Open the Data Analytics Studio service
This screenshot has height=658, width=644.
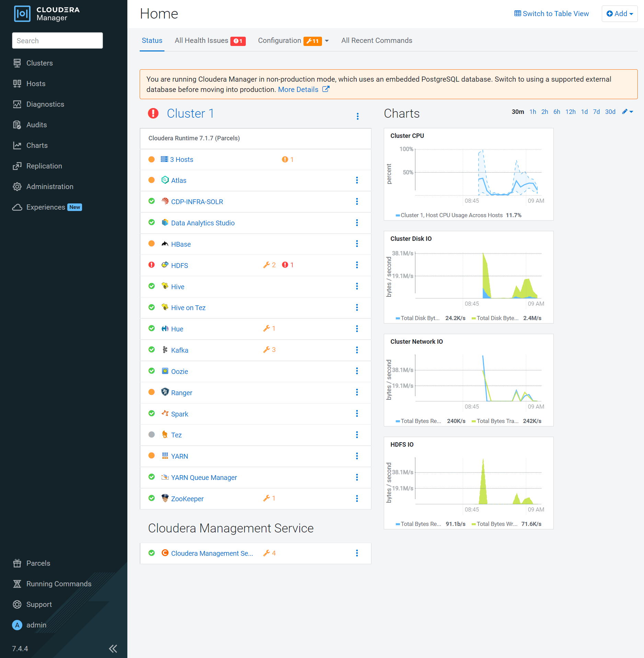(203, 223)
